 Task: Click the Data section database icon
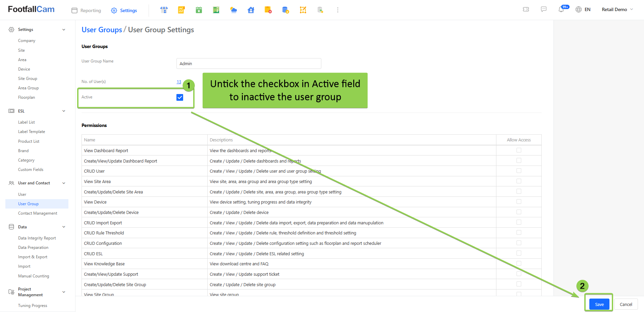[11, 227]
